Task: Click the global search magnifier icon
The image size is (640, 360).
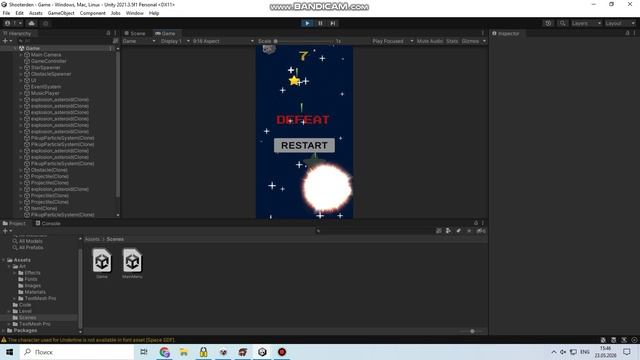Action: (562, 23)
